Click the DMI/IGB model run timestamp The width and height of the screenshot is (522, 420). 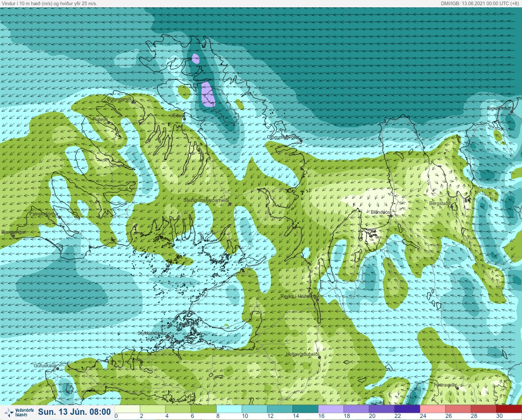pos(479,3)
